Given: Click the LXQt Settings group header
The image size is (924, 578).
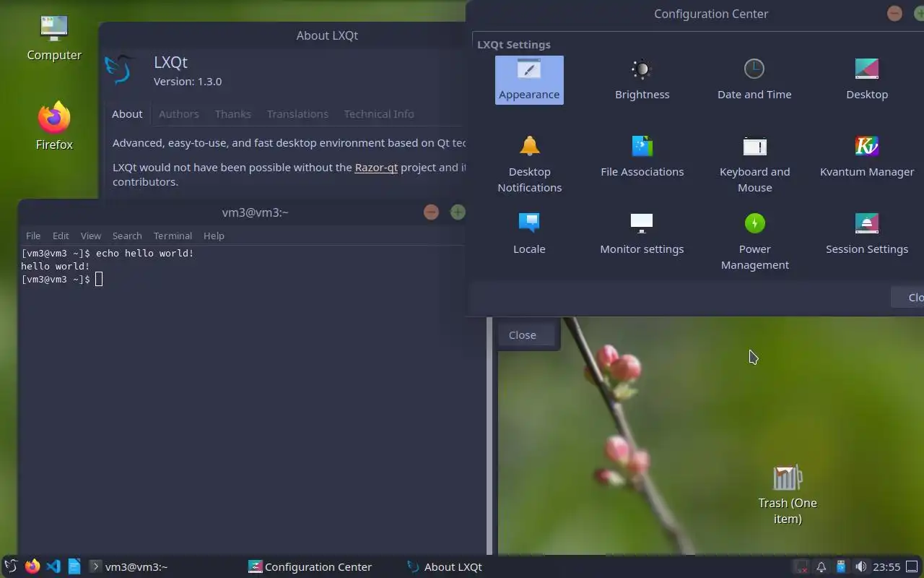Looking at the screenshot, I should (513, 44).
